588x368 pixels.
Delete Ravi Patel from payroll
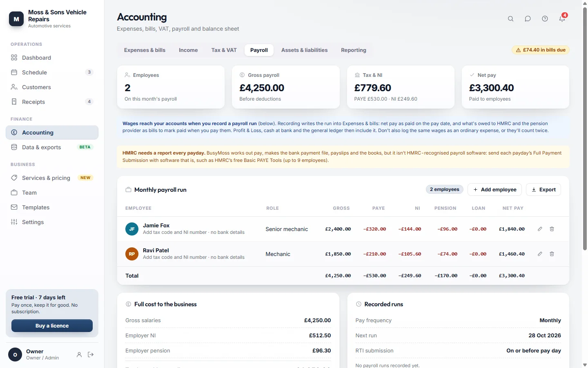pos(552,254)
